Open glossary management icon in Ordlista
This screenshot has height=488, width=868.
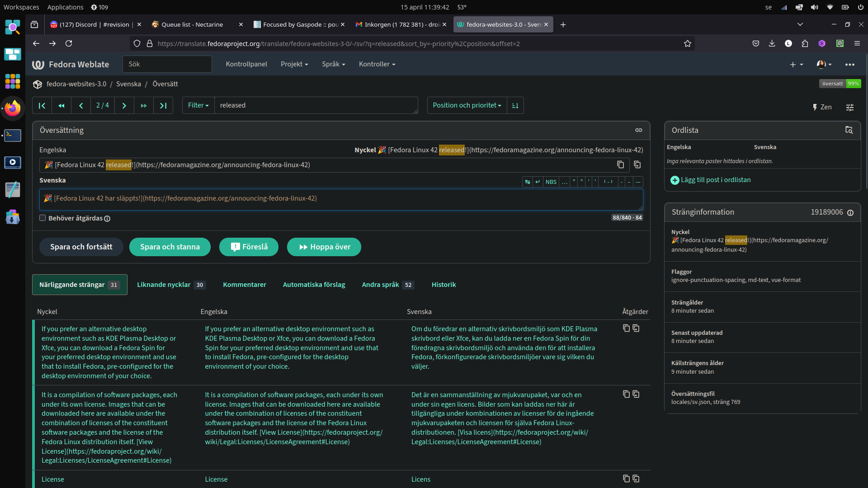pos(849,130)
